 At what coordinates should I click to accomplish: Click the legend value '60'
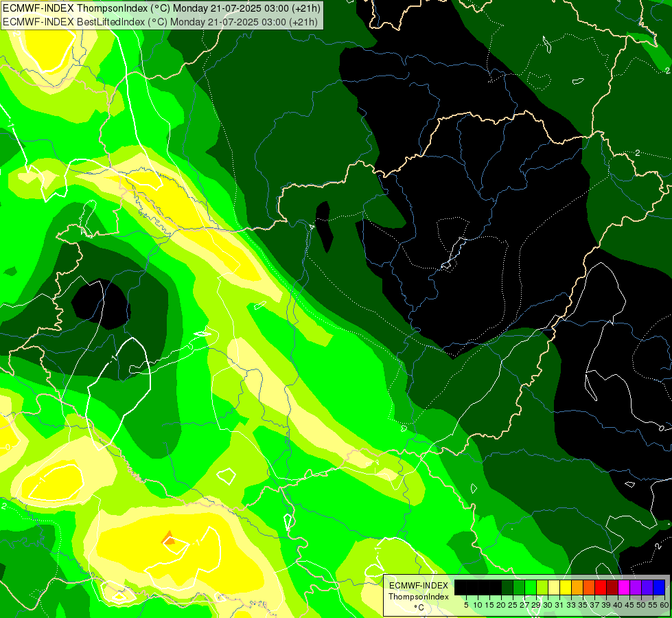pos(664,605)
